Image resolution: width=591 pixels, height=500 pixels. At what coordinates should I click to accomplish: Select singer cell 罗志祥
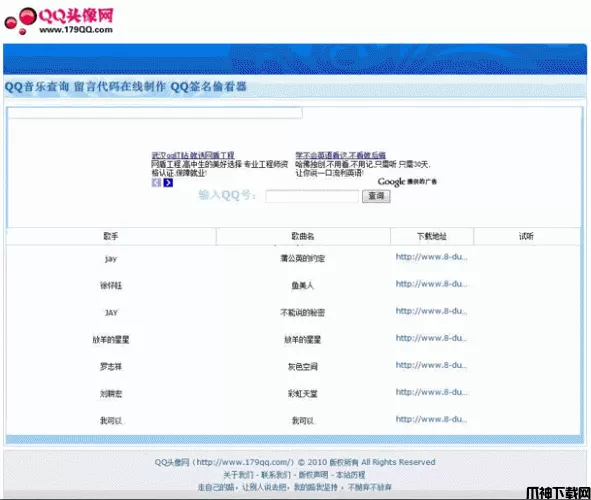pos(111,367)
